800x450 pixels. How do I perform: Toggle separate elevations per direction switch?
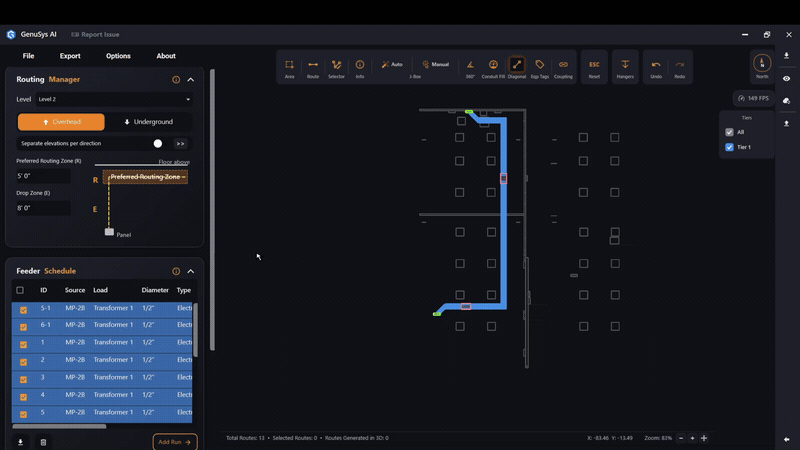click(158, 143)
